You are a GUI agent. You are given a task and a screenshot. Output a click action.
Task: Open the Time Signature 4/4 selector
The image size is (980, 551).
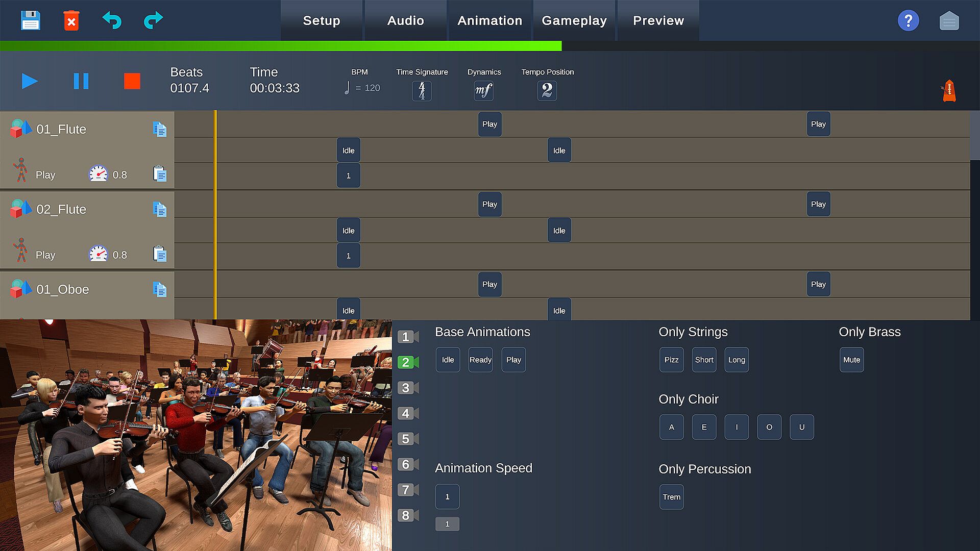(422, 91)
